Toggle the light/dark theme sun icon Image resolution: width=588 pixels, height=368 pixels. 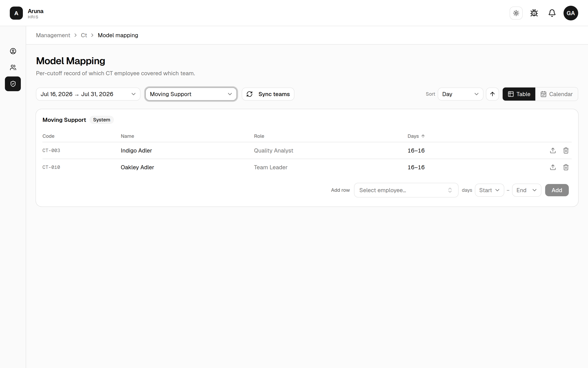pyautogui.click(x=516, y=13)
